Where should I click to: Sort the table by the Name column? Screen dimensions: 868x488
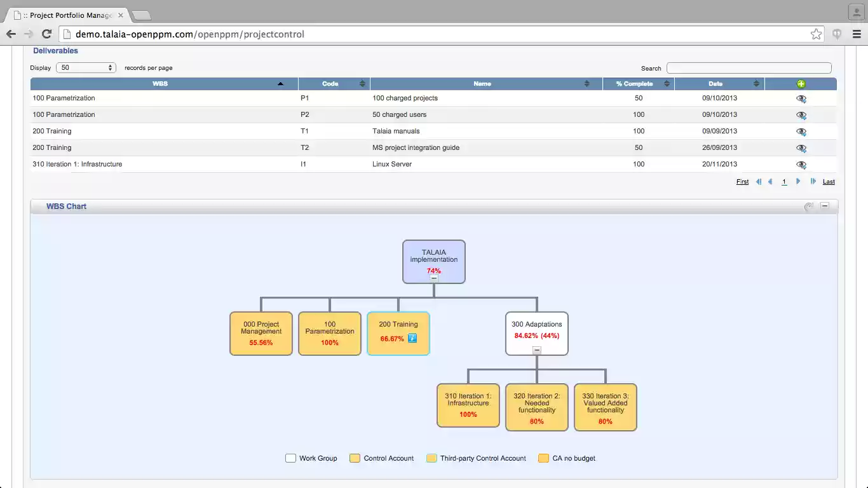[482, 83]
